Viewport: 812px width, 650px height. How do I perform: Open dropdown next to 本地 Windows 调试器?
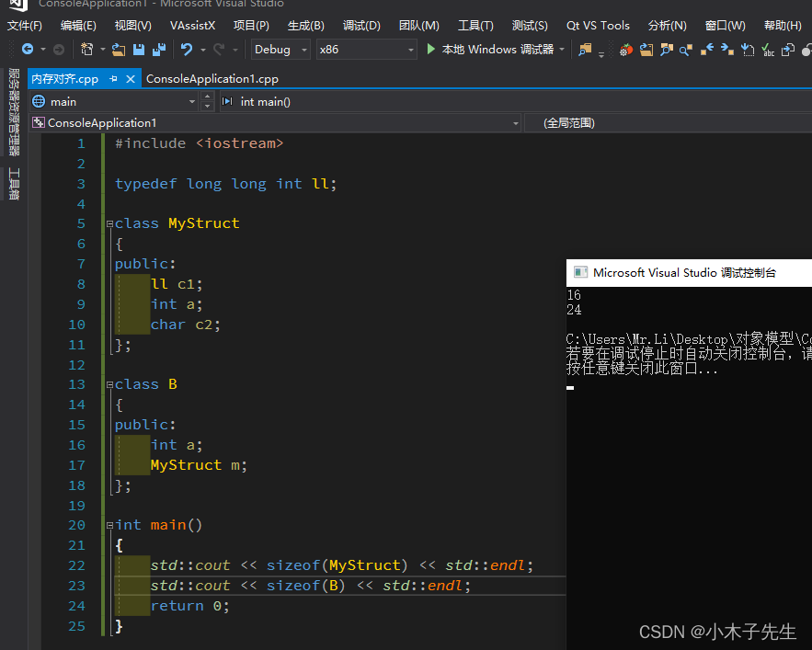click(562, 50)
